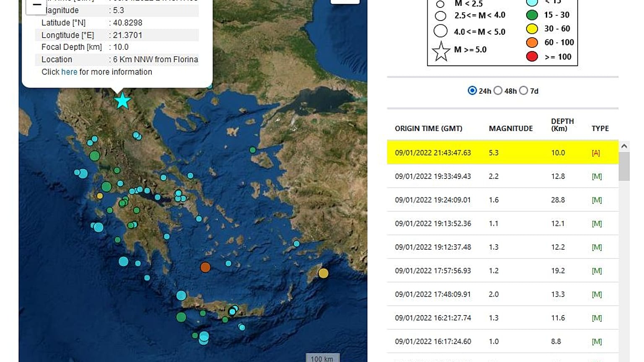Sort by ORIGIN TIME (GMT) column header

428,129
